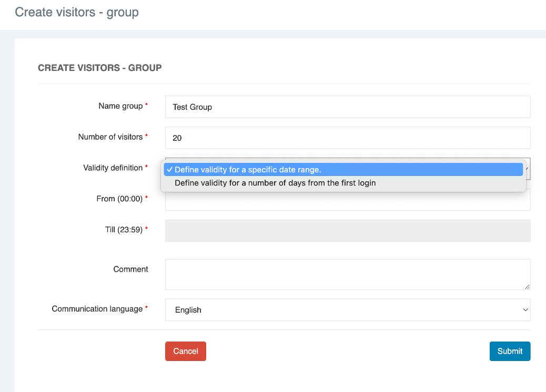Open the Communication language dropdown showing English
This screenshot has height=392, width=546.
click(347, 310)
